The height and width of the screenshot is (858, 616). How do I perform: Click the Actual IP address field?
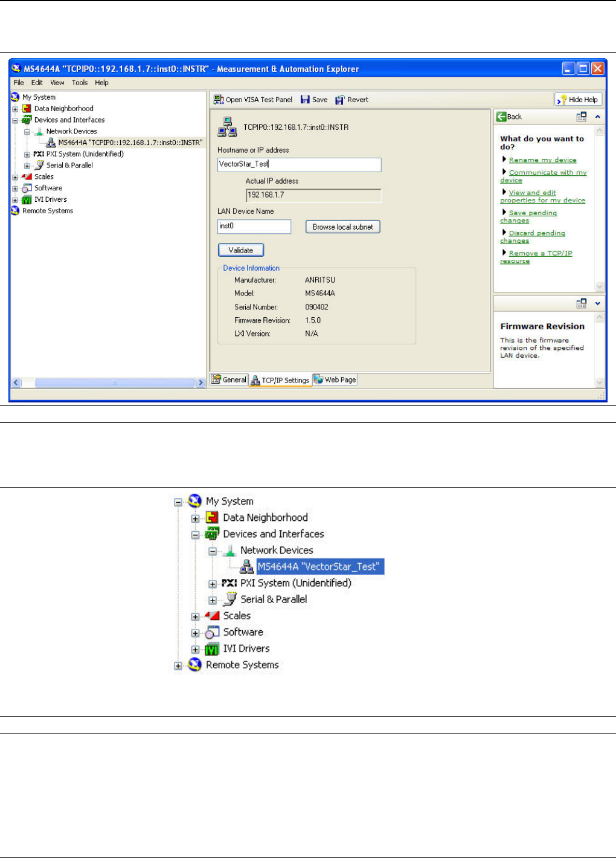point(313,195)
